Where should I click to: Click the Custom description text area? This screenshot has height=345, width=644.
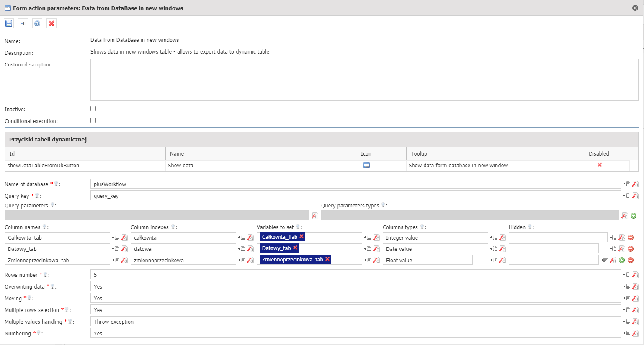364,80
